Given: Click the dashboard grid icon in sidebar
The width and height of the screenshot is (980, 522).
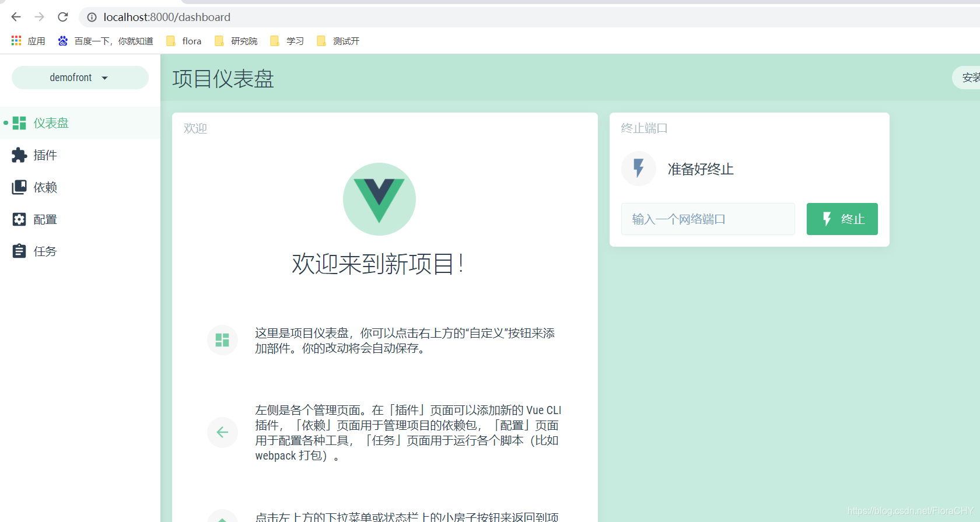Looking at the screenshot, I should click(x=19, y=123).
